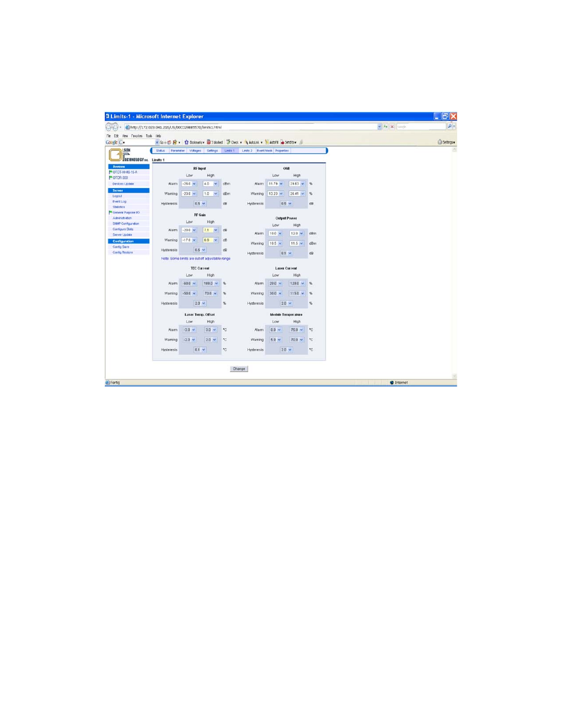Switch to the Parameter tab
The width and height of the screenshot is (562, 728).
178,151
